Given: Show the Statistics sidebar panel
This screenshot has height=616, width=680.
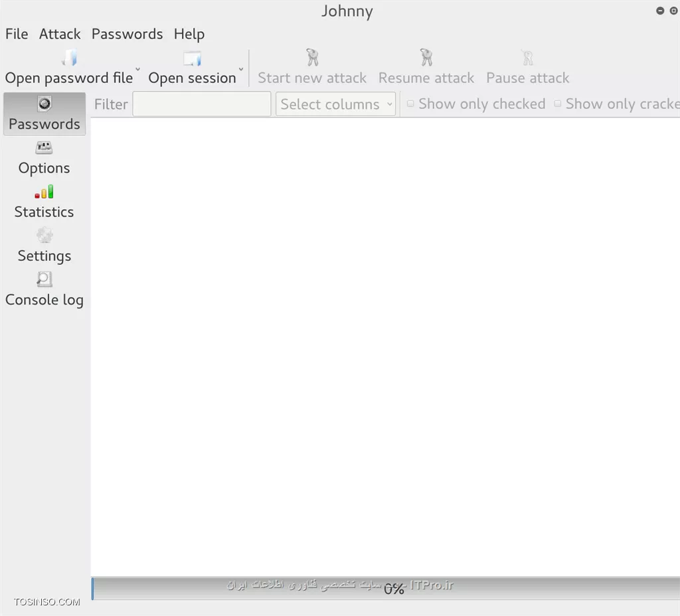Looking at the screenshot, I should (44, 202).
